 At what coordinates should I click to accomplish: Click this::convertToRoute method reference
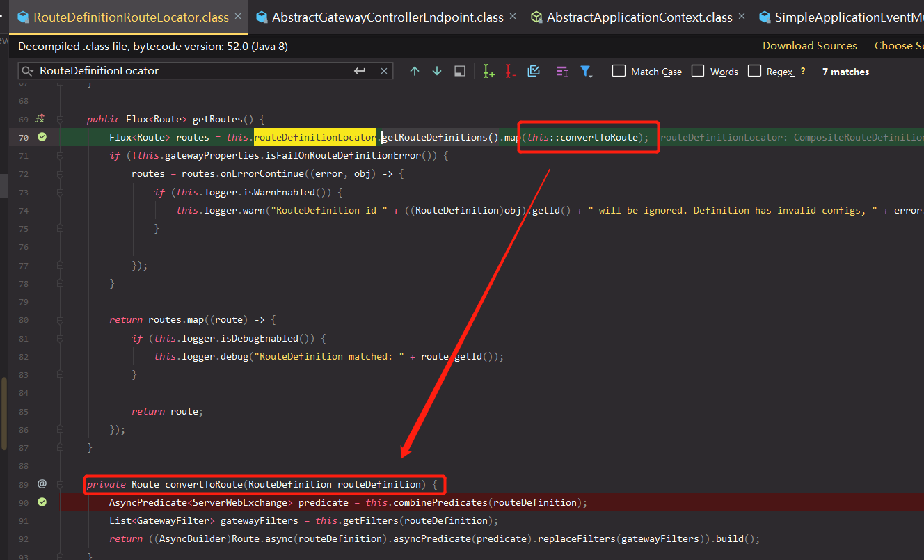(582, 137)
